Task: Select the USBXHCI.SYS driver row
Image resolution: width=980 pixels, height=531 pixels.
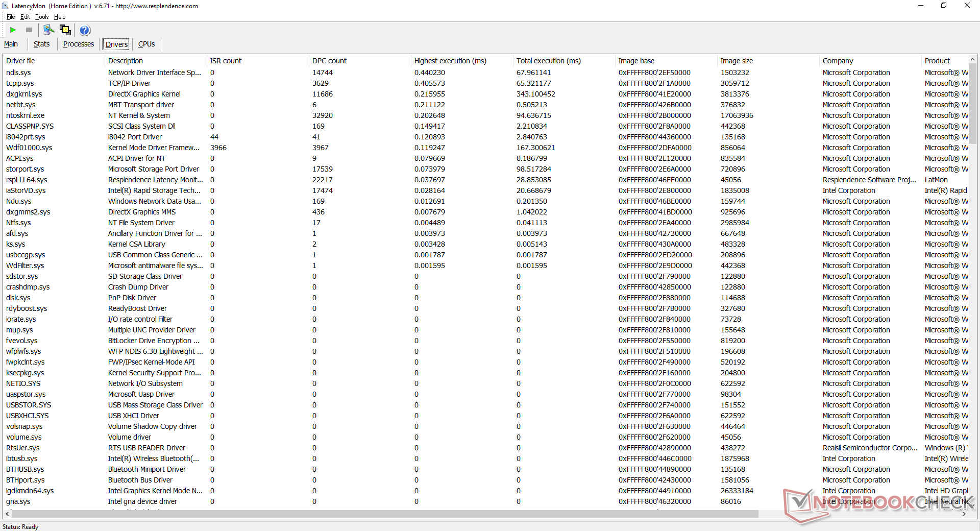Action: pyautogui.click(x=485, y=416)
